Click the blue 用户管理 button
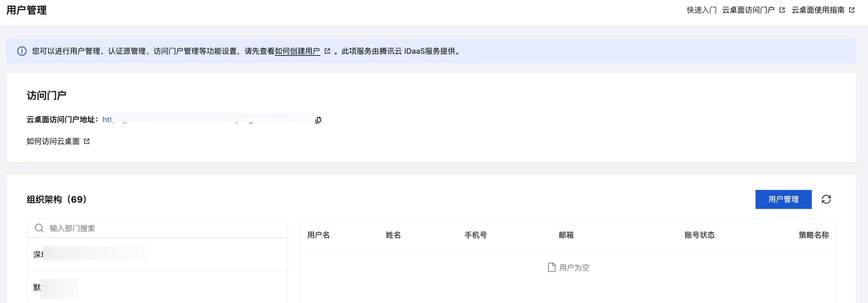This screenshot has width=868, height=303. pyautogui.click(x=783, y=199)
